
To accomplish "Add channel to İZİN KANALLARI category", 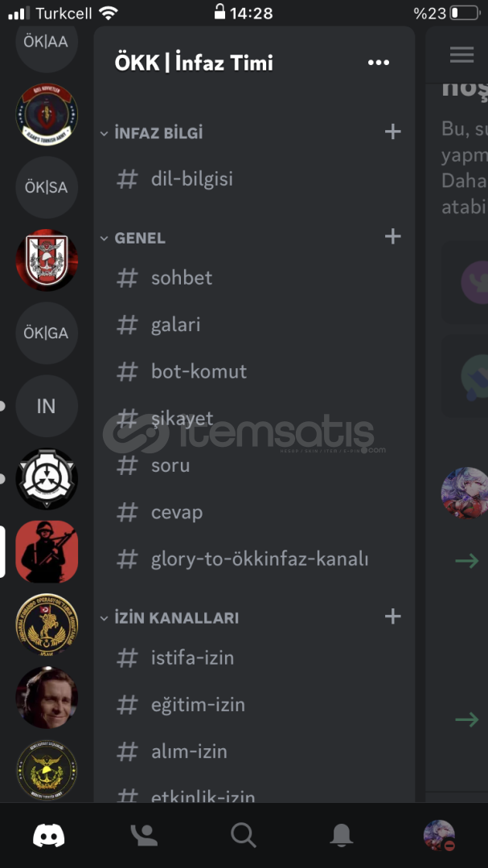I will [x=392, y=616].
